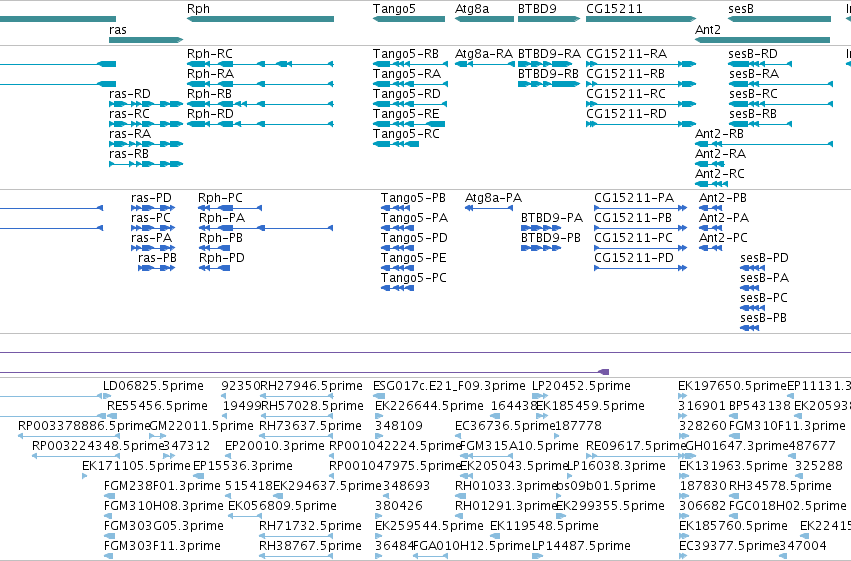851x561 pixels.
Task: Select transcript Tango5-RC
Action: [406, 134]
